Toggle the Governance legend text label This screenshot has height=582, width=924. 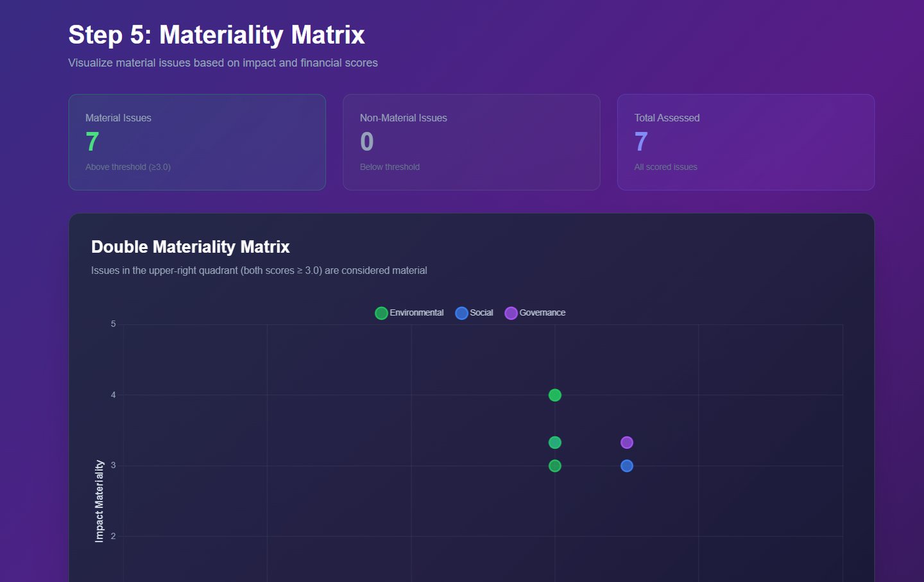[x=542, y=312]
